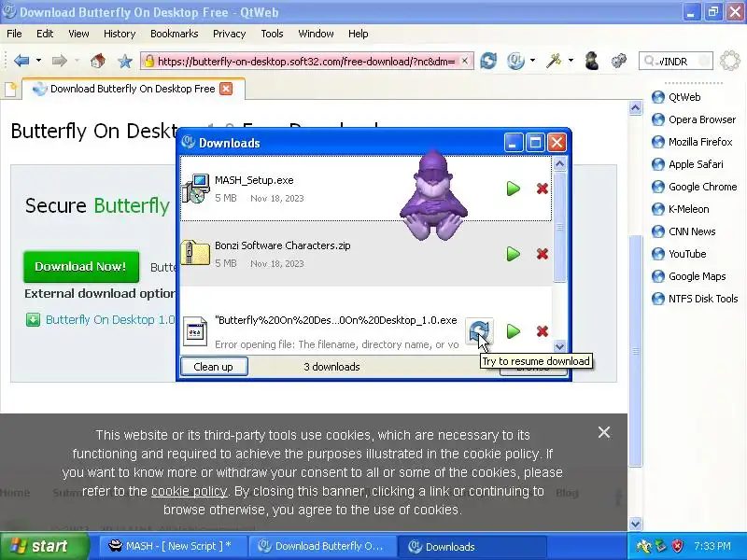The image size is (747, 560).
Task: Click the bookmark star icon
Action: coord(125,61)
